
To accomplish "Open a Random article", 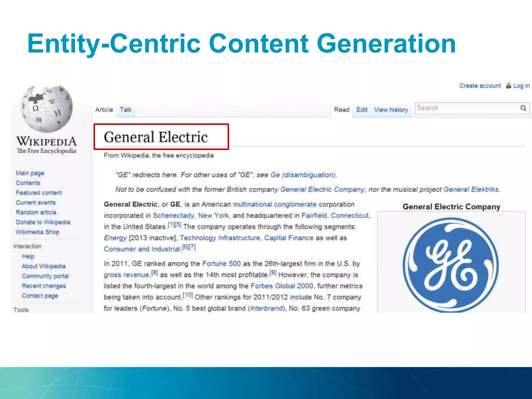I will pos(36,212).
